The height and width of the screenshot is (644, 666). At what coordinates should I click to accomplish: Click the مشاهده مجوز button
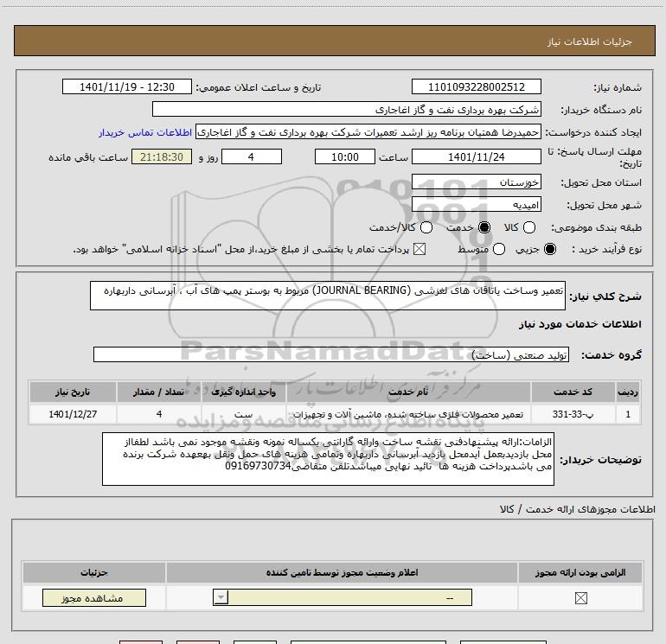(94, 597)
